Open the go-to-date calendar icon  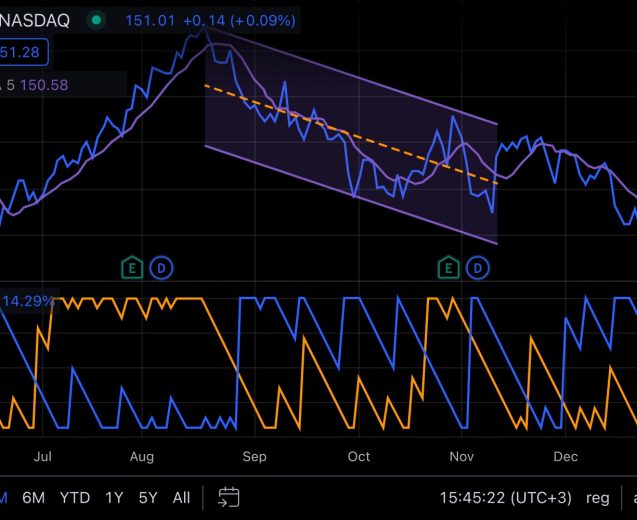coord(229,497)
